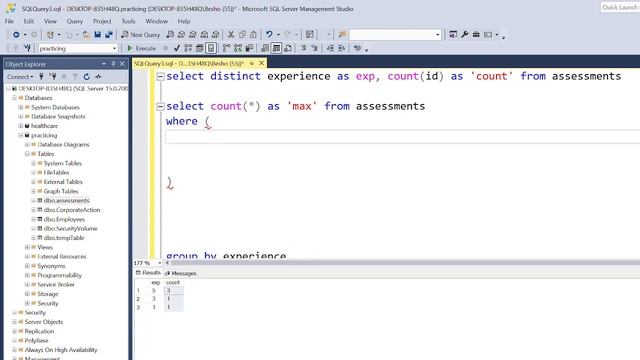Switch output to Results to Text
The image size is (640, 360).
[265, 48]
